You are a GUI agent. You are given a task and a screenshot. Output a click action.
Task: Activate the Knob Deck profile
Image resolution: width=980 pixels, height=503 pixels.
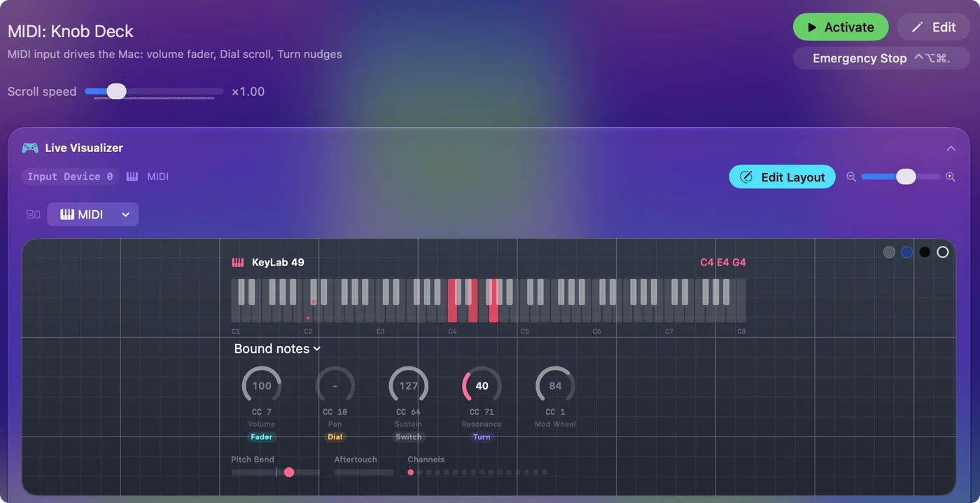[x=841, y=27]
